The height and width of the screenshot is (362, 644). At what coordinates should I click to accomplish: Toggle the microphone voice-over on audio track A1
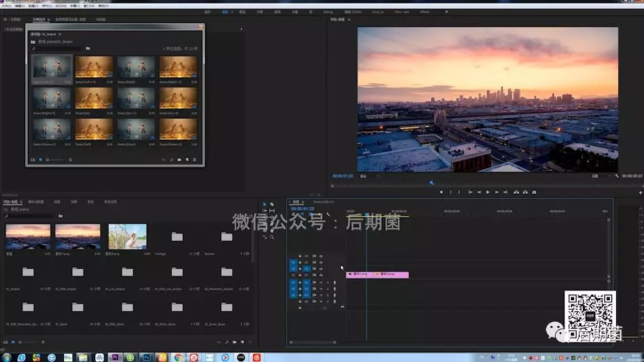335,283
